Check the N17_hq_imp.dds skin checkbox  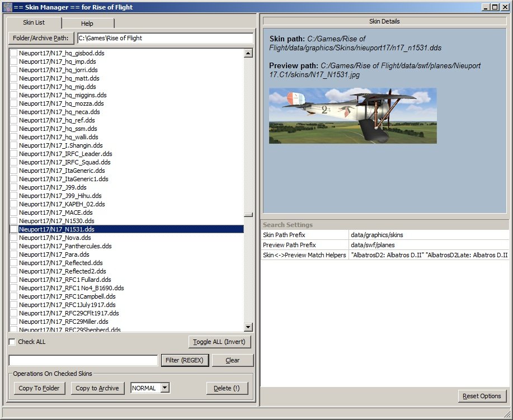tap(14, 62)
